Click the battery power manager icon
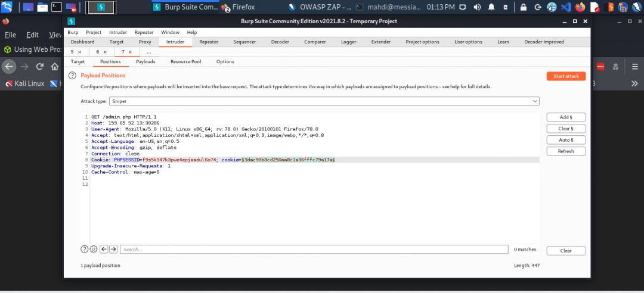 506,7
